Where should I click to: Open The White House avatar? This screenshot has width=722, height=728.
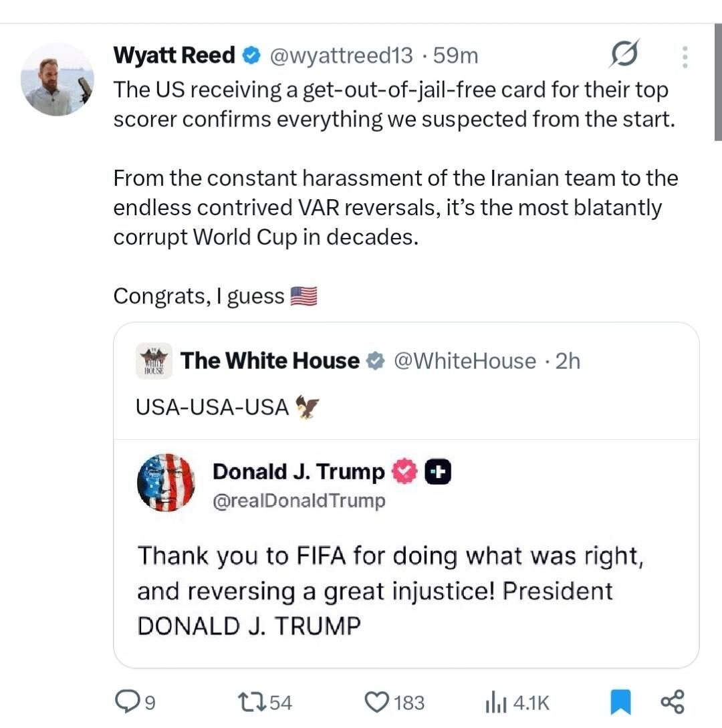[x=154, y=361]
